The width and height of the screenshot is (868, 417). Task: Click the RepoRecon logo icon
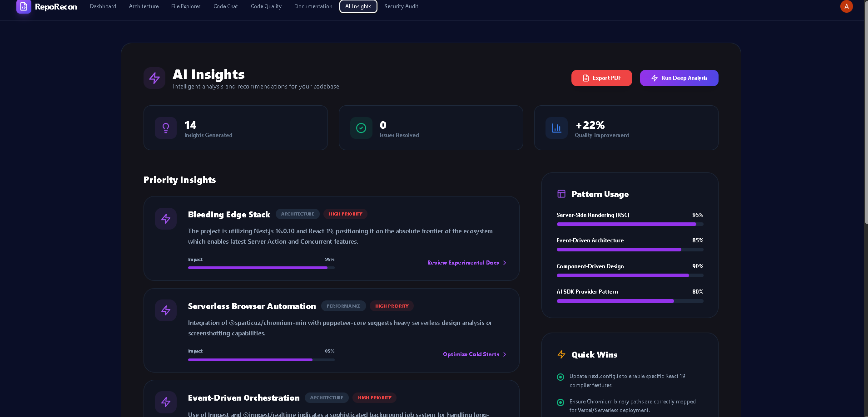[x=24, y=6]
